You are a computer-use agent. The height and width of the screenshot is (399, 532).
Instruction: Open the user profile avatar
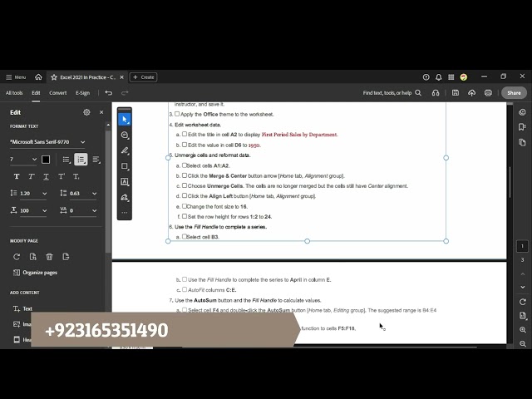(464, 77)
